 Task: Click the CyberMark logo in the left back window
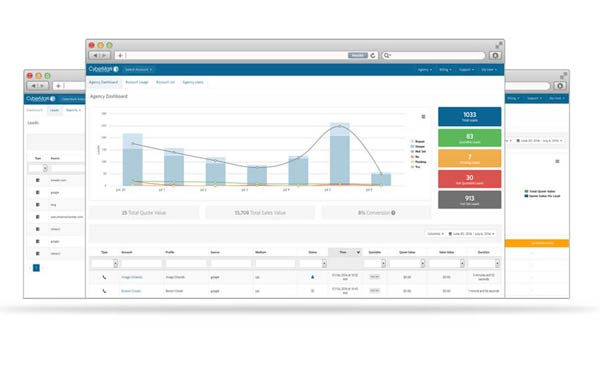[41, 99]
